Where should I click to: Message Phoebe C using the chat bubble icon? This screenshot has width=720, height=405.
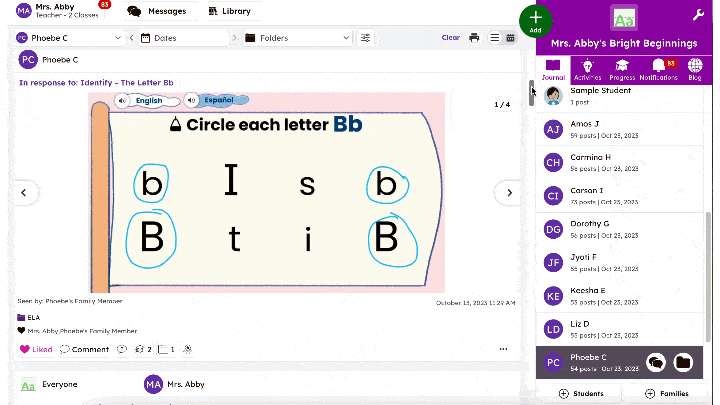tap(656, 362)
